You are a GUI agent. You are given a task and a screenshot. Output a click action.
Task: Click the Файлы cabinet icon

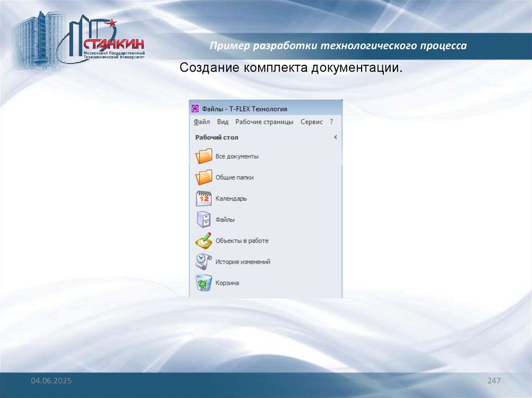coord(204,219)
